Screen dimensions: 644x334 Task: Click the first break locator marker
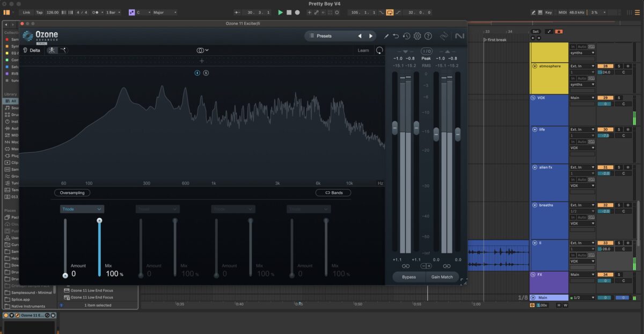[495, 40]
